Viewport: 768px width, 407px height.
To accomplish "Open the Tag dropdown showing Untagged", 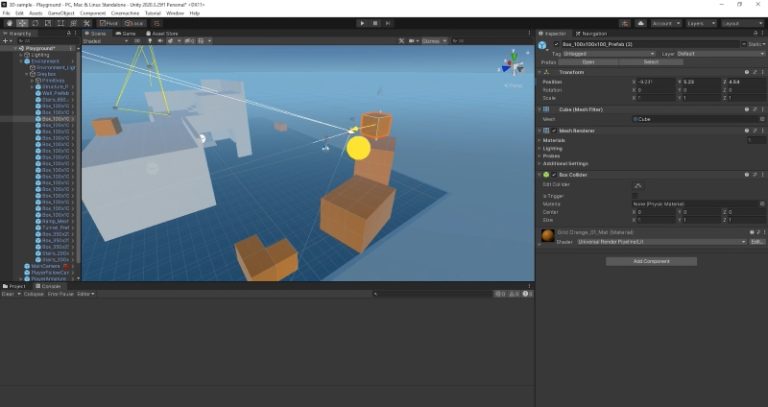I will [x=605, y=53].
